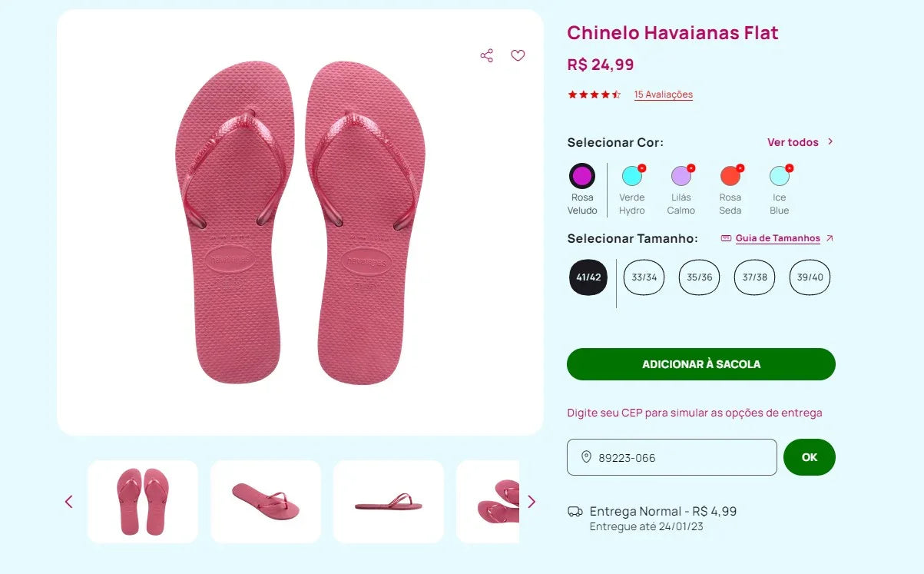Click the Adicionar à Sacola button
Viewport: 924px width, 574px height.
[x=700, y=364]
